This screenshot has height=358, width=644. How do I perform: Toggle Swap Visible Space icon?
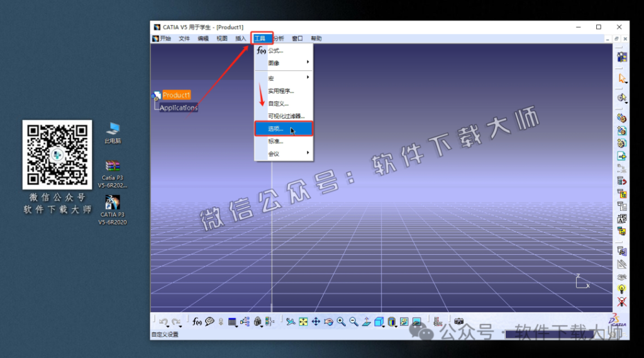(416, 322)
